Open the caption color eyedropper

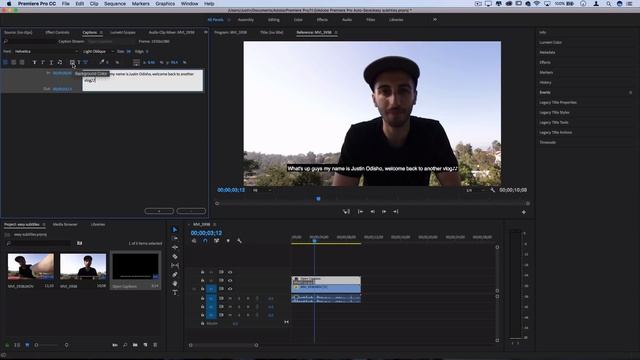[102, 62]
